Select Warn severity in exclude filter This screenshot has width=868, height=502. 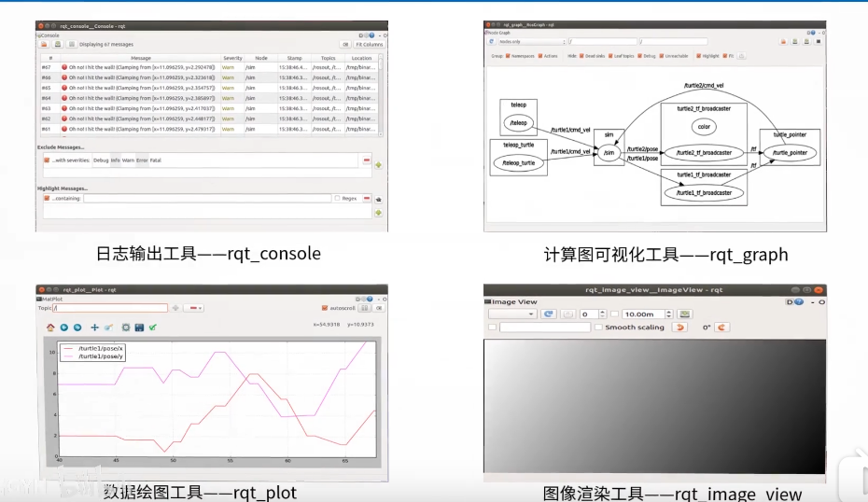click(129, 160)
